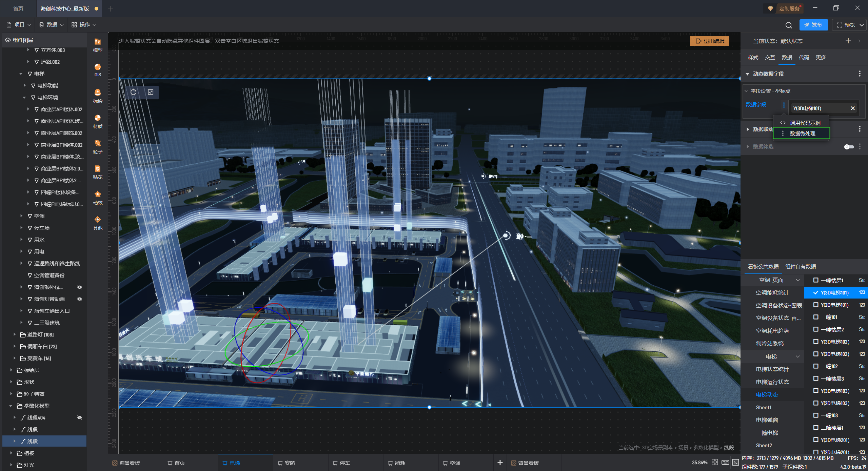Open the GIS component icon
Viewport: 868px width, 471px height.
coord(98,69)
